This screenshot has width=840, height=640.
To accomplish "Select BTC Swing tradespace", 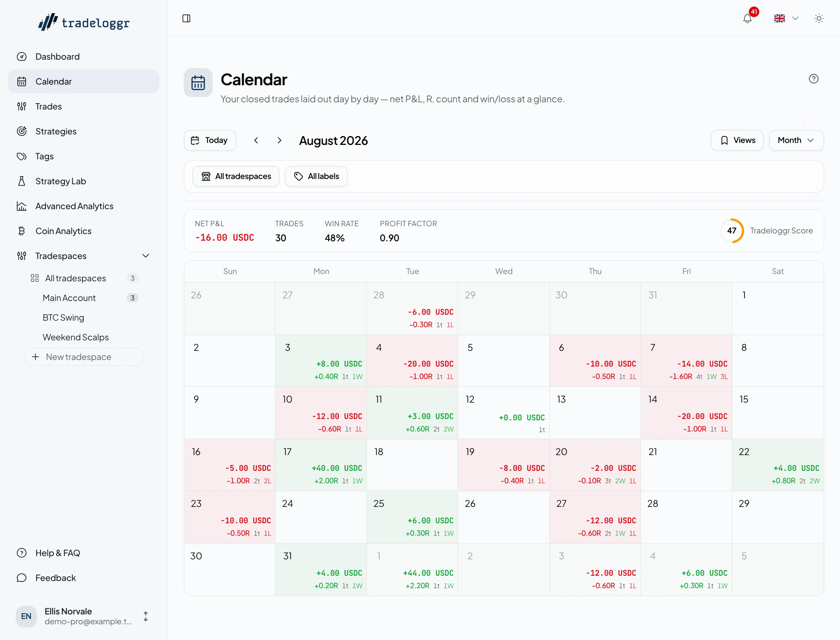I will 84,318.
